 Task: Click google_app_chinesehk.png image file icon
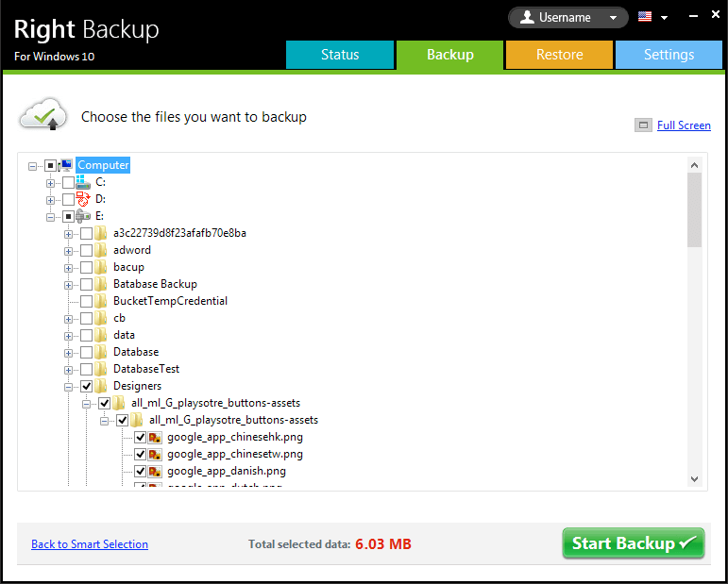pyautogui.click(x=155, y=437)
